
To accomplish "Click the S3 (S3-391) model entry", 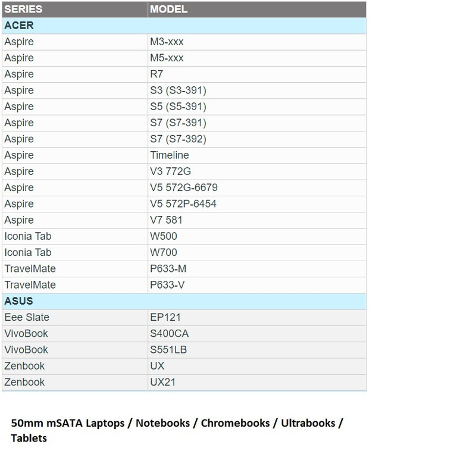I will pyautogui.click(x=178, y=90).
